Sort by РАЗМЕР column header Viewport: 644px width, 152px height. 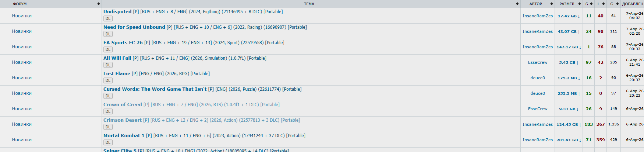(567, 4)
